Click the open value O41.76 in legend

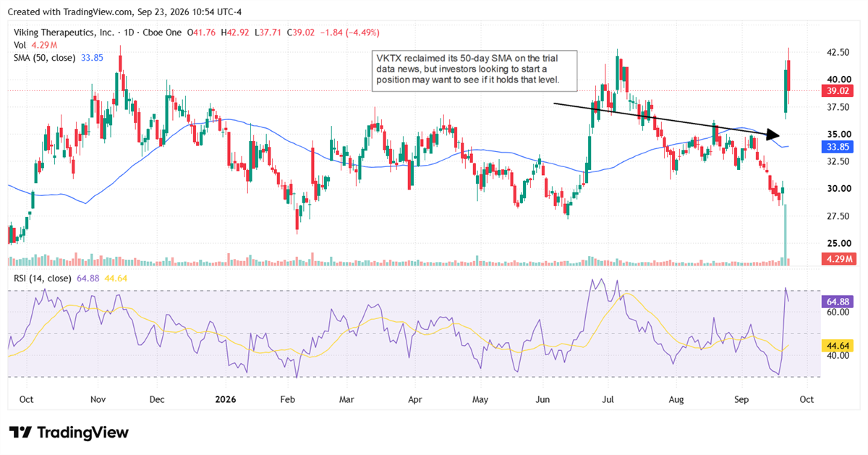[203, 33]
